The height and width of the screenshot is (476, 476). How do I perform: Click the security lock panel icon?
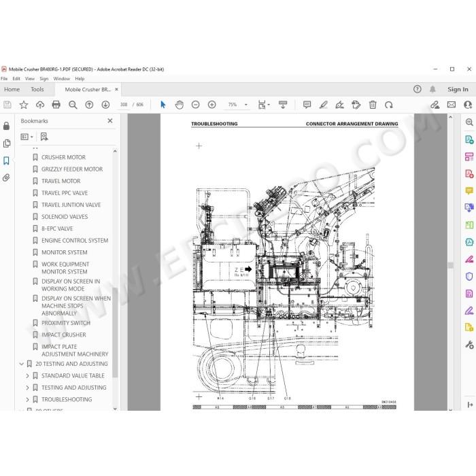click(x=6, y=126)
